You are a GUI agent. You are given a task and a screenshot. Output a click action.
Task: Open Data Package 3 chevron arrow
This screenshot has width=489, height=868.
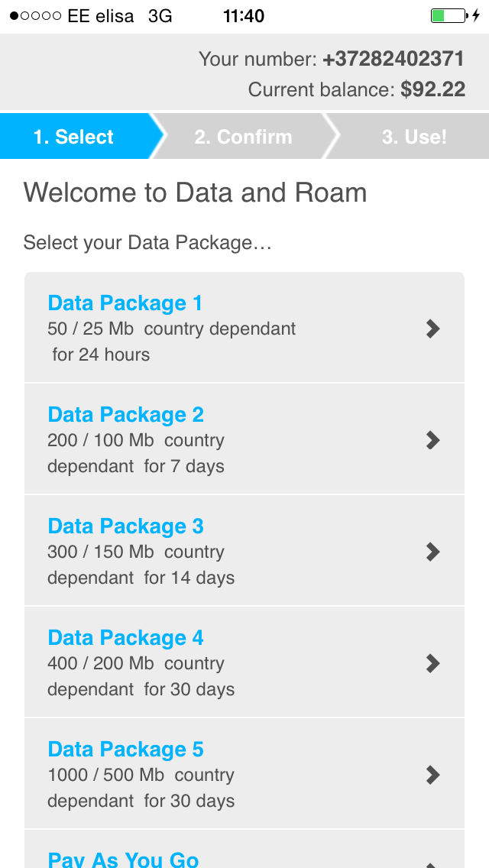432,552
